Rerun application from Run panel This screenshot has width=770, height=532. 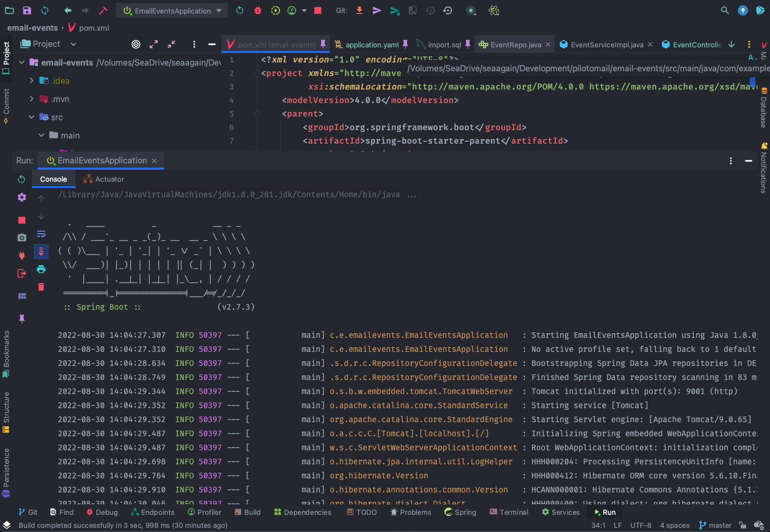(x=21, y=179)
